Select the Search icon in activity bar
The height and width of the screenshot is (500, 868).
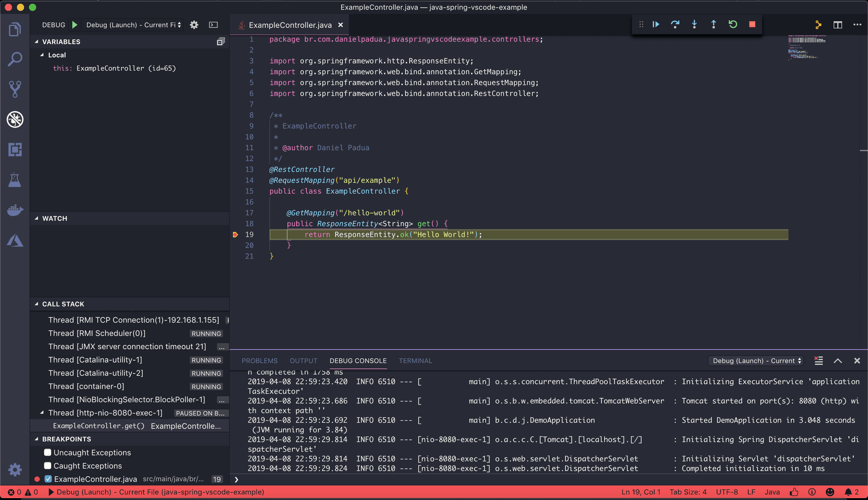15,58
